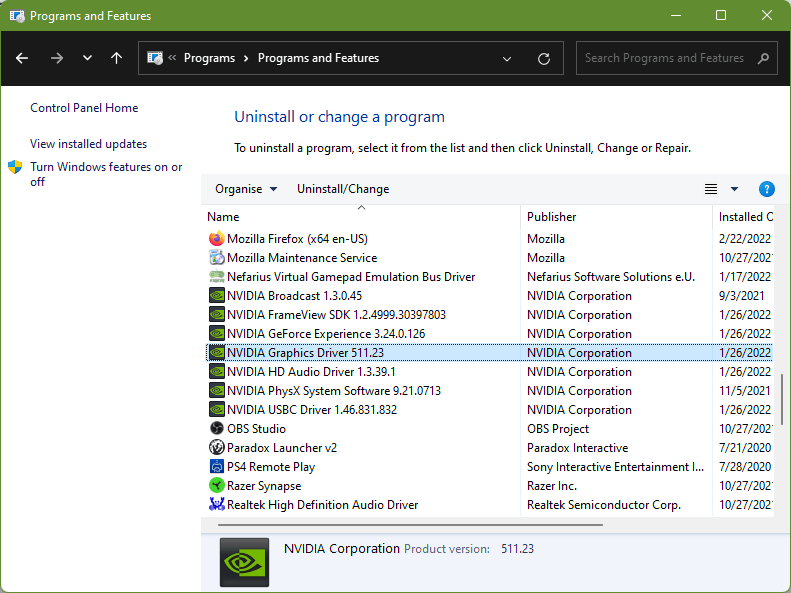Image resolution: width=791 pixels, height=593 pixels.
Task: Click the horizontal scrollbar of program list
Action: 410,525
